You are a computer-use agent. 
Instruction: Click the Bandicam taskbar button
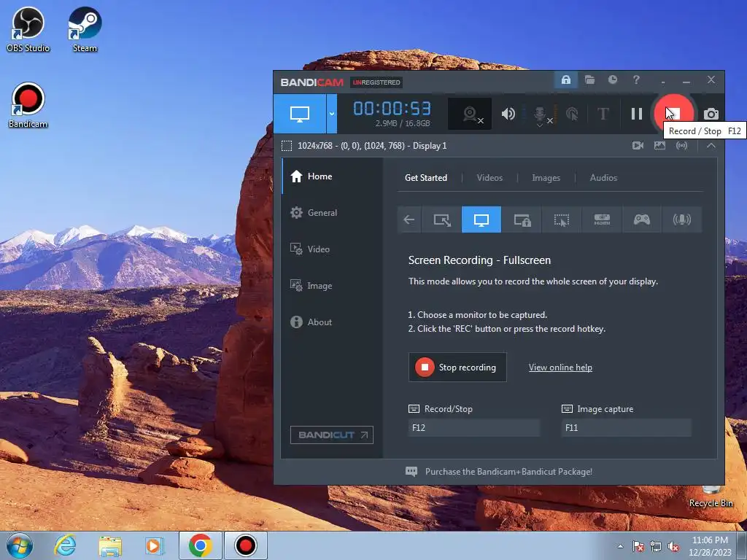coord(245,545)
